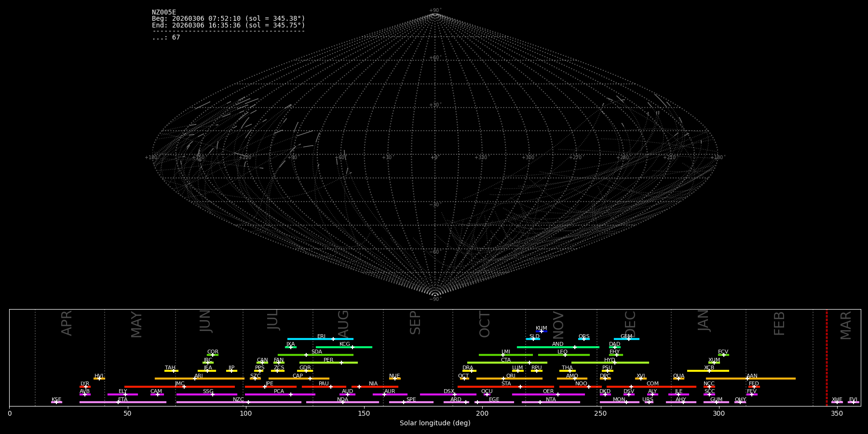Click the station name NZ005E in header

(164, 13)
